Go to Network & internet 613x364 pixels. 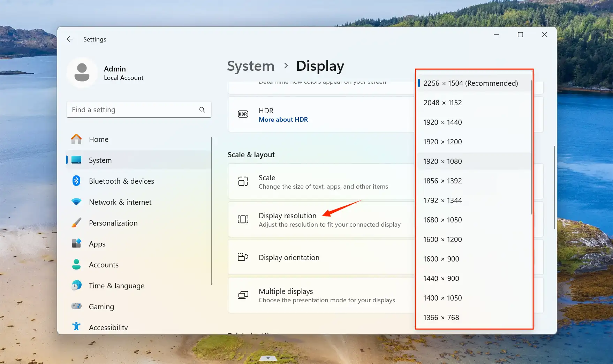coord(138,202)
